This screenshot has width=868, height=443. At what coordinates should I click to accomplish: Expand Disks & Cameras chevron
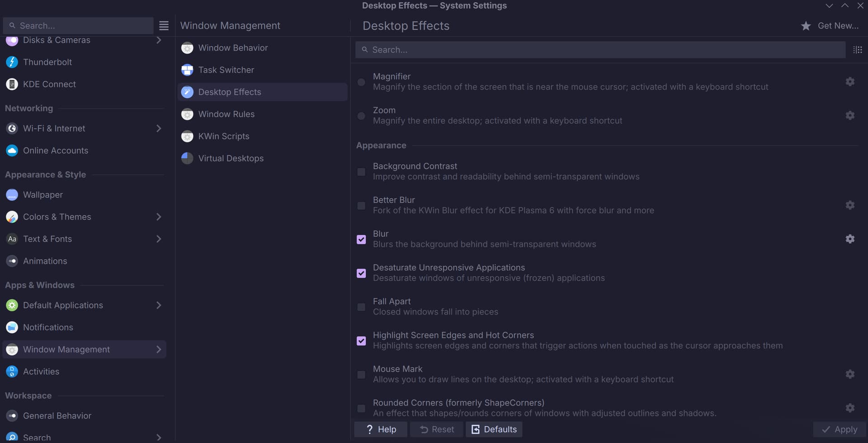tap(159, 40)
